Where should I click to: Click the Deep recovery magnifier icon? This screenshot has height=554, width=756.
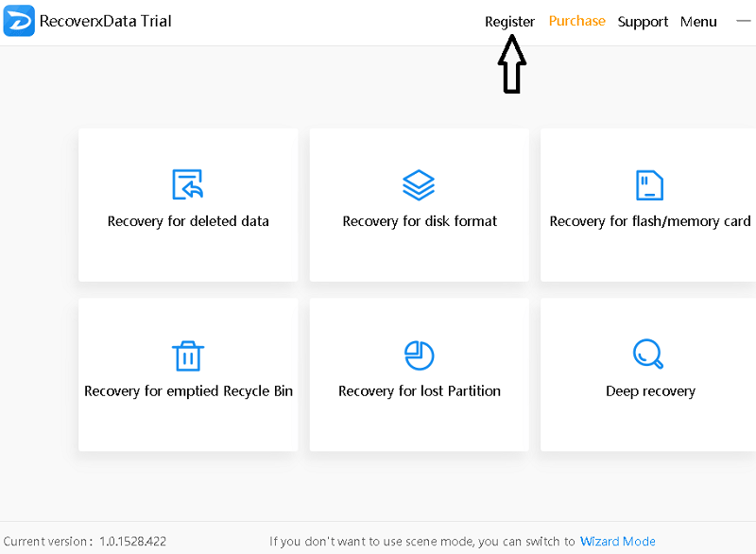click(648, 355)
